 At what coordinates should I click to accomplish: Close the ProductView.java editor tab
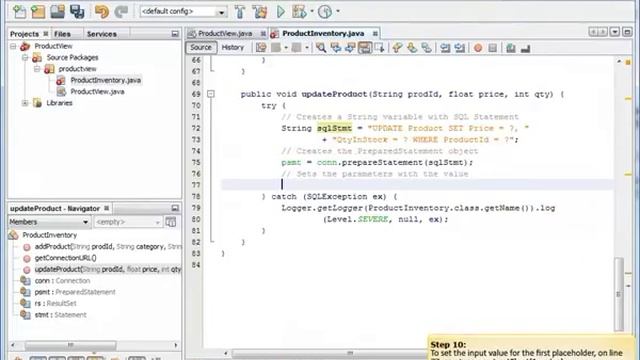click(263, 33)
